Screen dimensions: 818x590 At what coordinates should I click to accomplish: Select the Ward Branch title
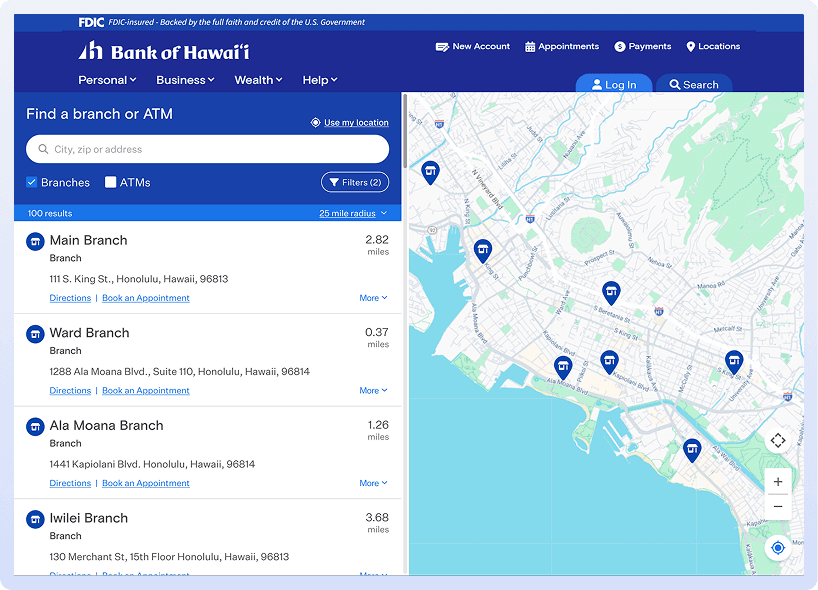(x=89, y=333)
